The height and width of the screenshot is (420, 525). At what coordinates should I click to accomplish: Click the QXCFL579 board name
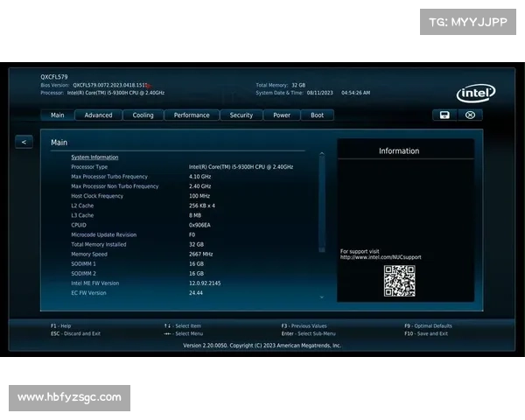click(x=54, y=77)
